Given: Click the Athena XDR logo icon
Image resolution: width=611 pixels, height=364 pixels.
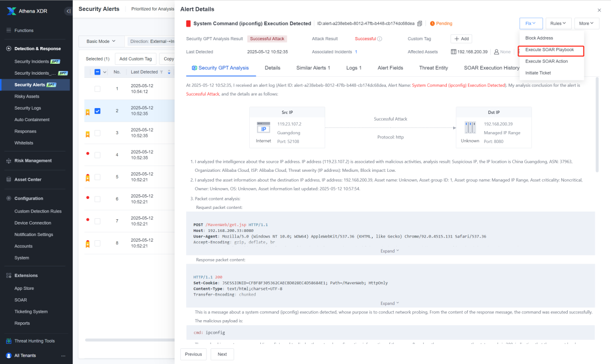Looking at the screenshot, I should coord(11,11).
